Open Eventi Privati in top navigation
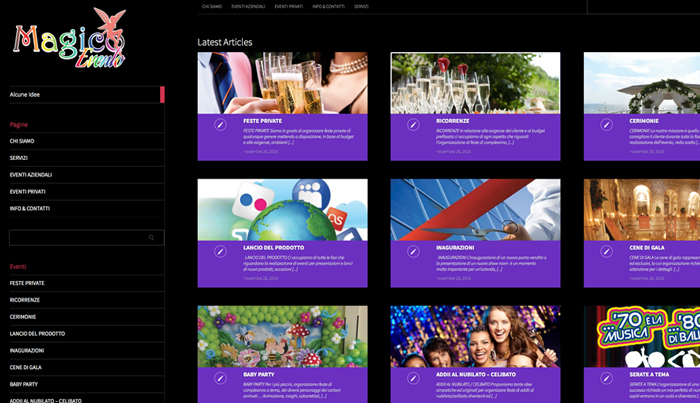This screenshot has width=700, height=403. (x=289, y=7)
